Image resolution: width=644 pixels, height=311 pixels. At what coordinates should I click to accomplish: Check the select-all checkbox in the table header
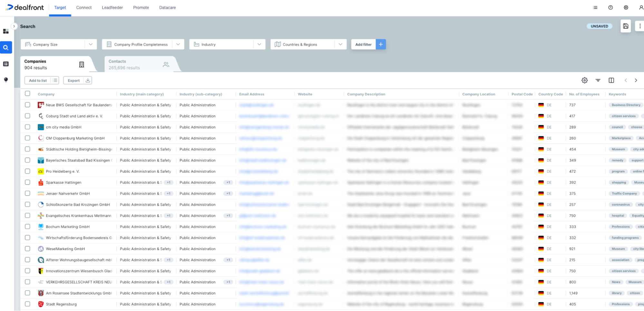(27, 94)
